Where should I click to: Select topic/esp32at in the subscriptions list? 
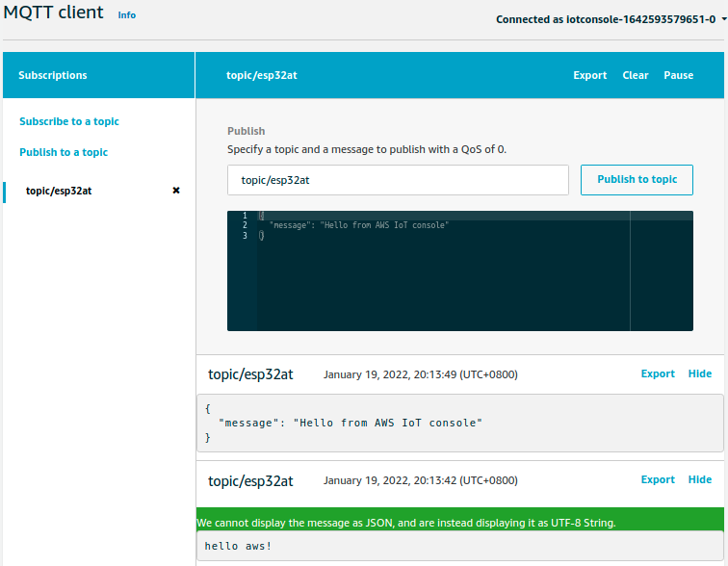click(59, 191)
